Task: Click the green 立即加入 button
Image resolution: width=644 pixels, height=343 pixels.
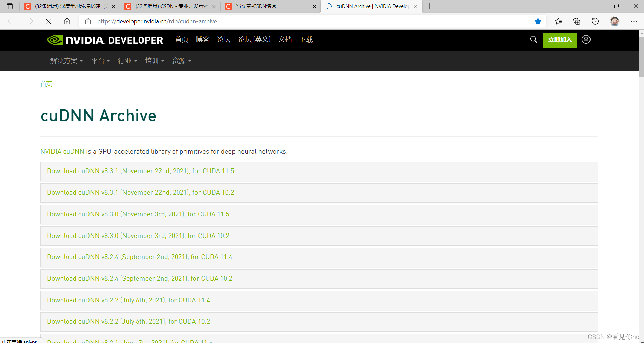Action: click(x=560, y=40)
